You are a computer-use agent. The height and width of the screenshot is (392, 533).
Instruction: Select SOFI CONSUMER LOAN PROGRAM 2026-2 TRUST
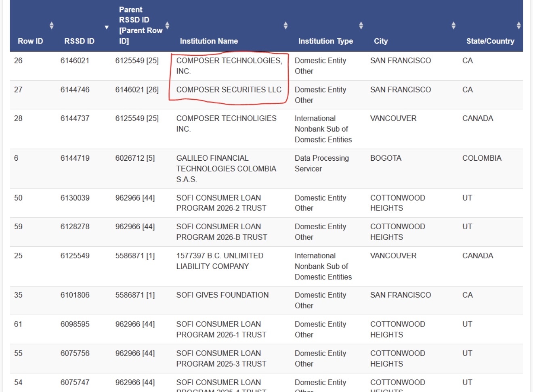click(x=221, y=203)
